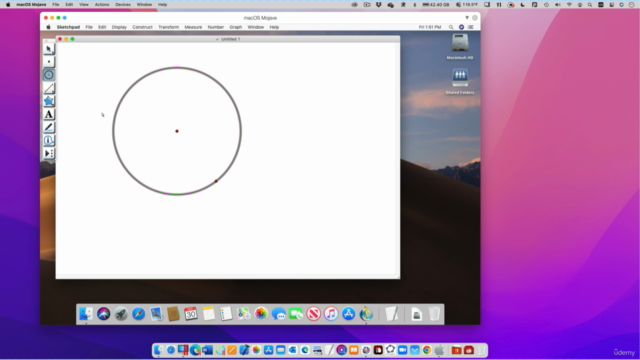Viewport: 640px width, 360px height.
Task: Open Sketchpad icon in the Mojave dock
Action: click(x=367, y=314)
